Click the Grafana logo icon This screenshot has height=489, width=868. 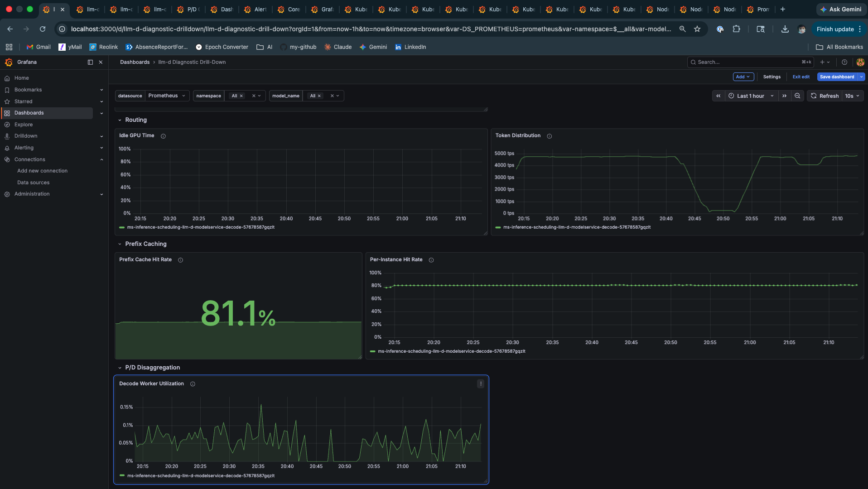9,62
